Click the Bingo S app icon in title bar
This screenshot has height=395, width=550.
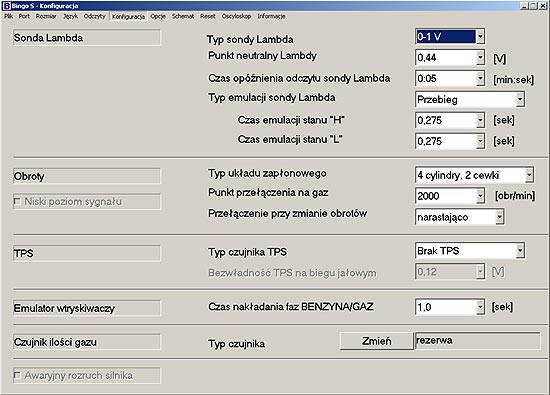pyautogui.click(x=7, y=6)
